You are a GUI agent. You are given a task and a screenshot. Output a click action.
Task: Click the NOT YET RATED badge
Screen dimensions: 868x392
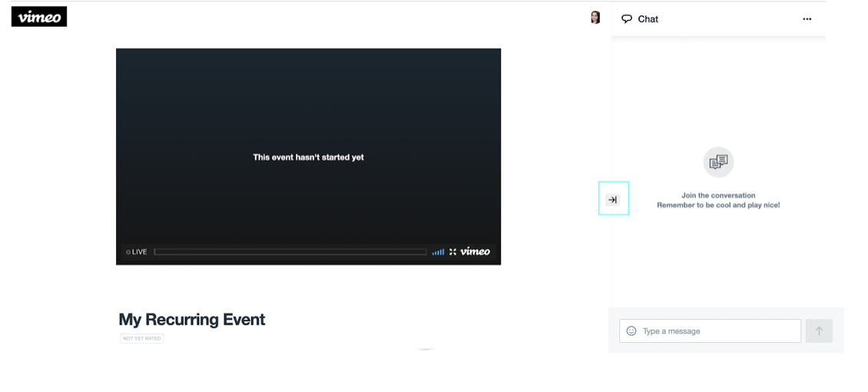[x=141, y=338]
